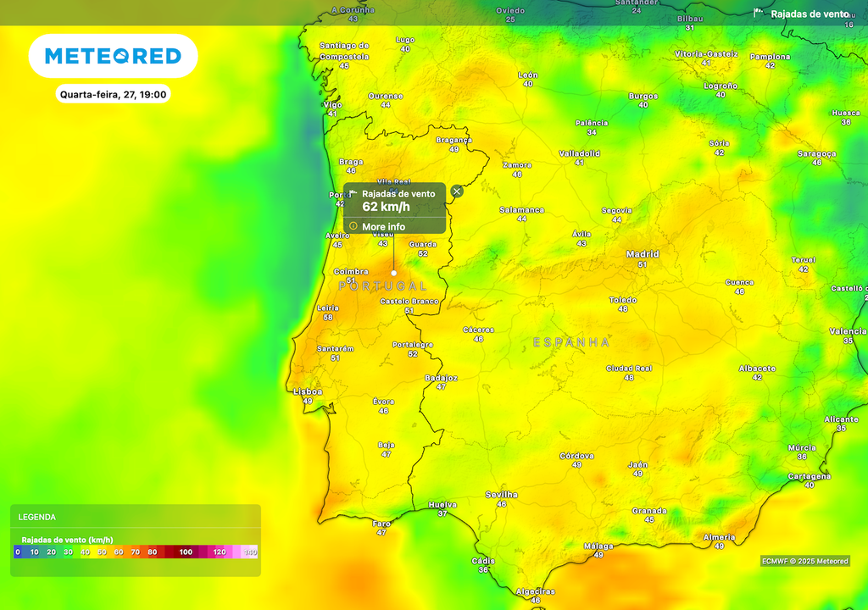868x610 pixels.
Task: Click Faro label on south coast
Action: coord(381,524)
